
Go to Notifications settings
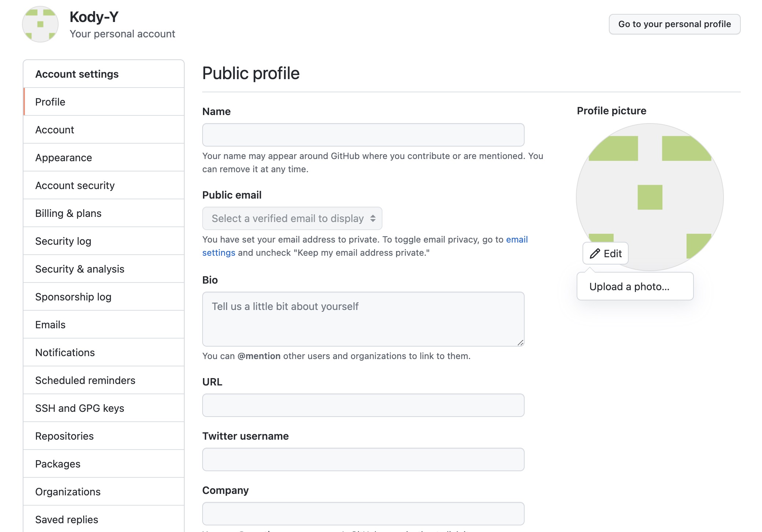[x=65, y=352]
